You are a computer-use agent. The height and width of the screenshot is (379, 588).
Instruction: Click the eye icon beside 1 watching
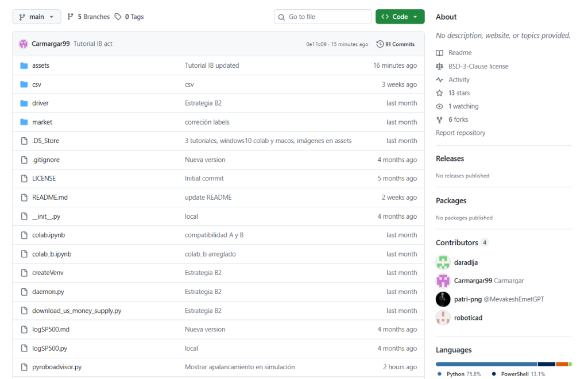pyautogui.click(x=440, y=106)
